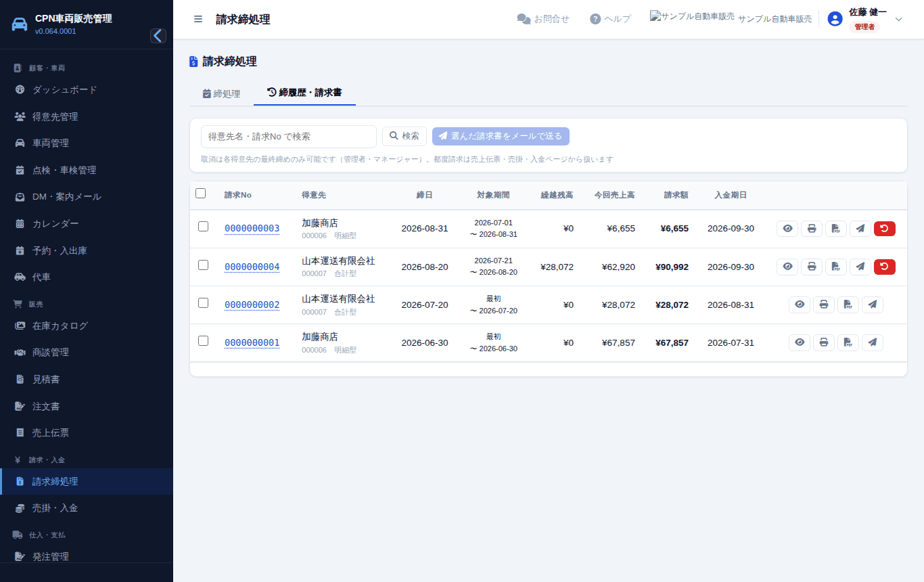Check the box for invoice 0000000003
The image size is (924, 582).
point(203,227)
